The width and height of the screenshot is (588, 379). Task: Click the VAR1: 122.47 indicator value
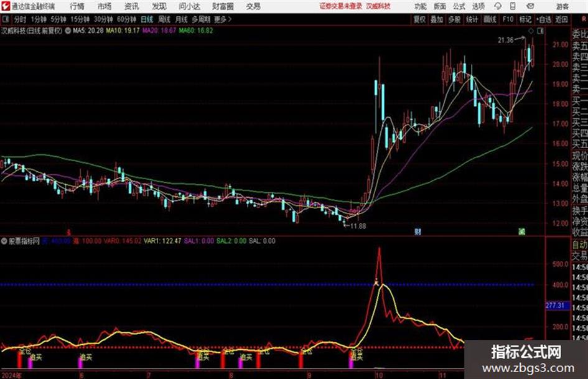[162, 241]
